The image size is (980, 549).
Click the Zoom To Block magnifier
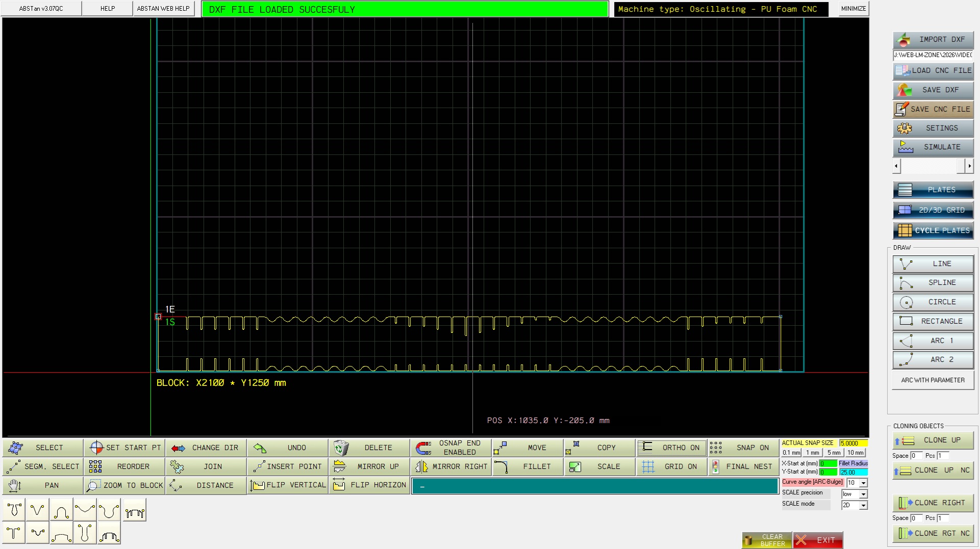(x=93, y=485)
